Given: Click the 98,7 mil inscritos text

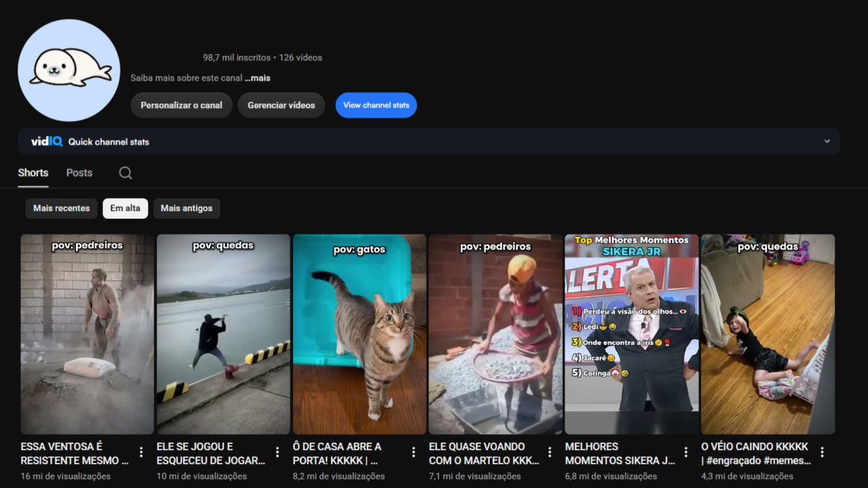Looking at the screenshot, I should [237, 58].
